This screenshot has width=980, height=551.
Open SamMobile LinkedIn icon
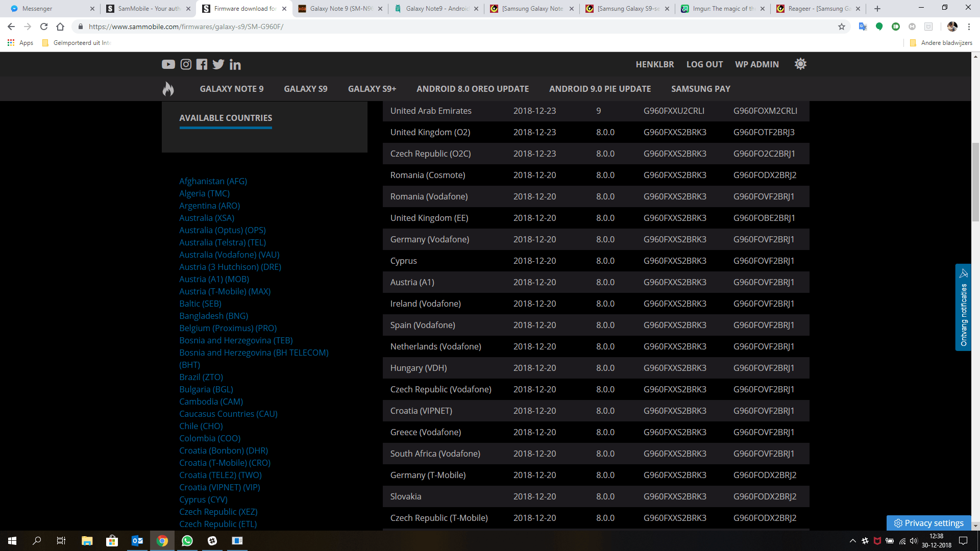click(235, 64)
